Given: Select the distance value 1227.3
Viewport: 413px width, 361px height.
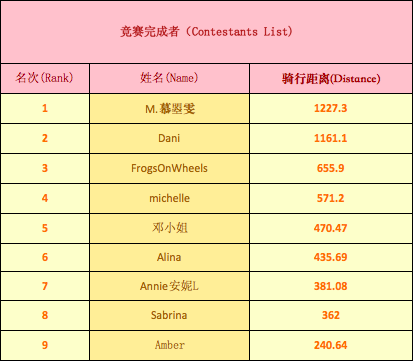Looking at the screenshot, I should [x=331, y=108].
